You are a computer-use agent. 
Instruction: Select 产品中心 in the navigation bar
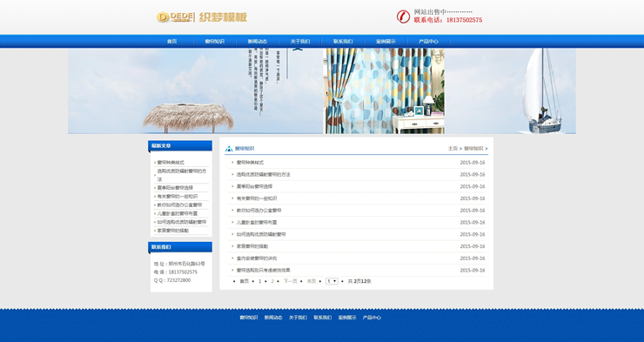pyautogui.click(x=428, y=42)
